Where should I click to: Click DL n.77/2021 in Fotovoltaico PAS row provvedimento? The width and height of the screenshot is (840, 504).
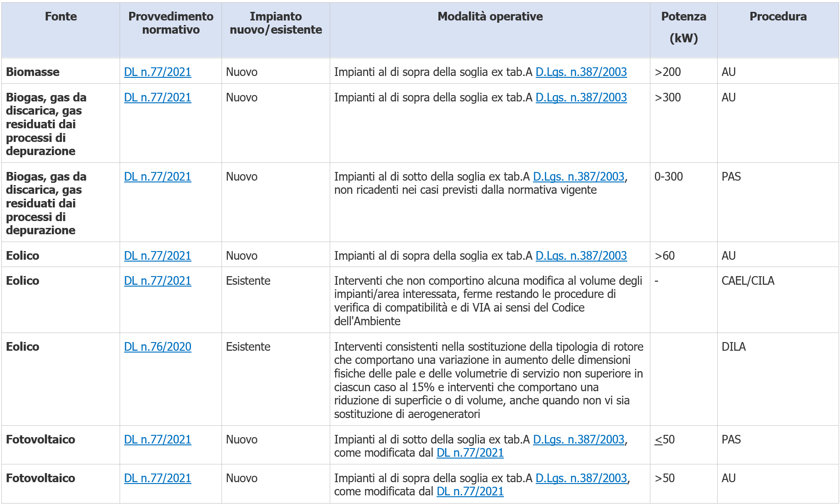157,439
